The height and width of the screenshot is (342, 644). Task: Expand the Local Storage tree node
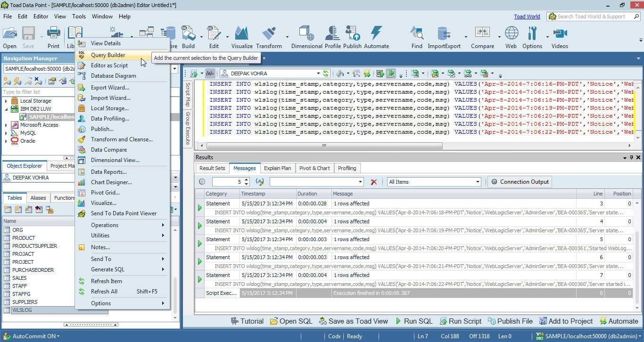coord(6,101)
